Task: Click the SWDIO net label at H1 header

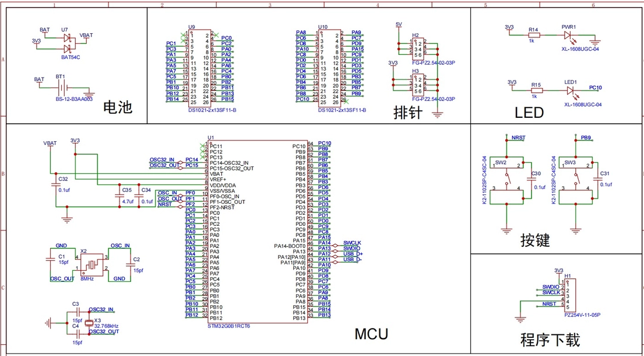Action: tap(551, 287)
